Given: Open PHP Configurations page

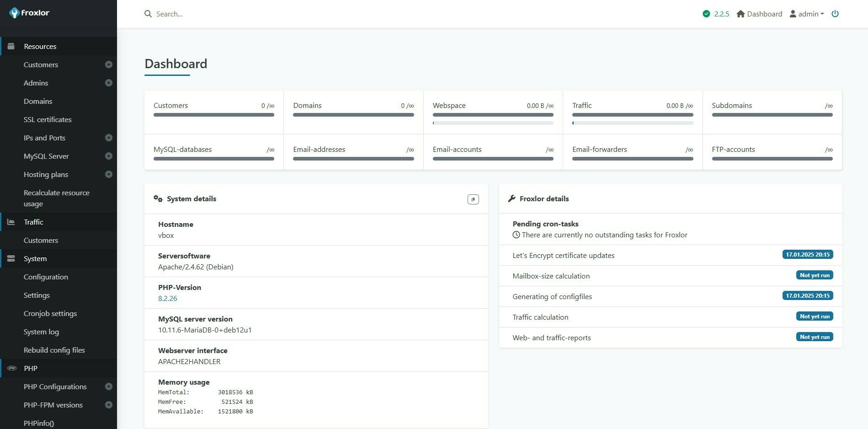Looking at the screenshot, I should pos(55,386).
